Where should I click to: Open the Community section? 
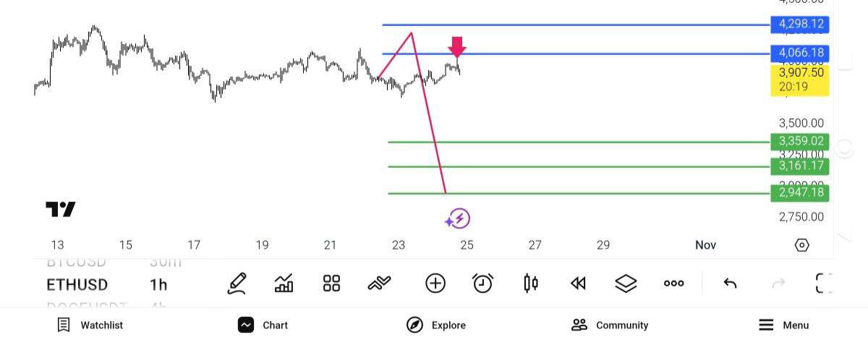click(x=610, y=325)
